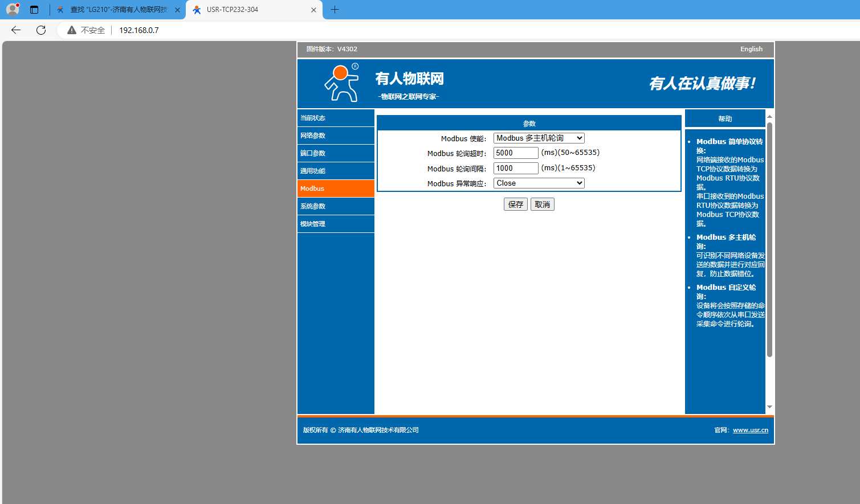Select the Modbus sidebar item
The image size is (860, 504).
coord(336,189)
